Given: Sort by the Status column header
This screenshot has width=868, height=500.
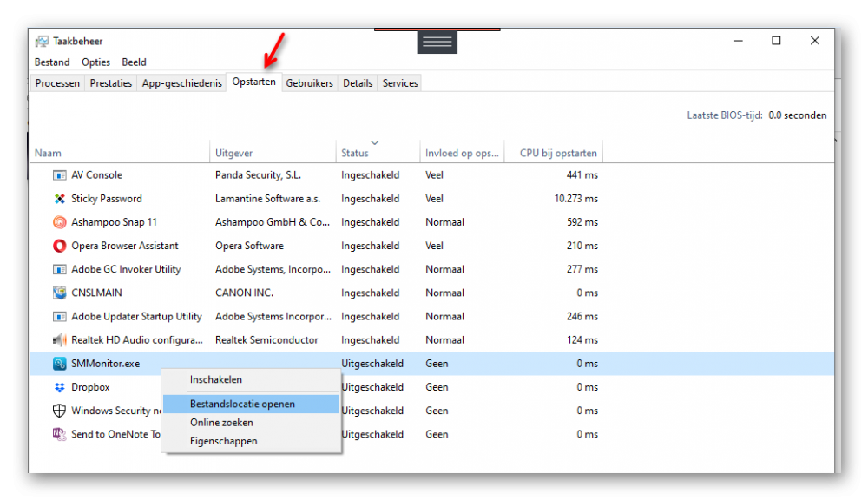Looking at the screenshot, I should tap(355, 153).
